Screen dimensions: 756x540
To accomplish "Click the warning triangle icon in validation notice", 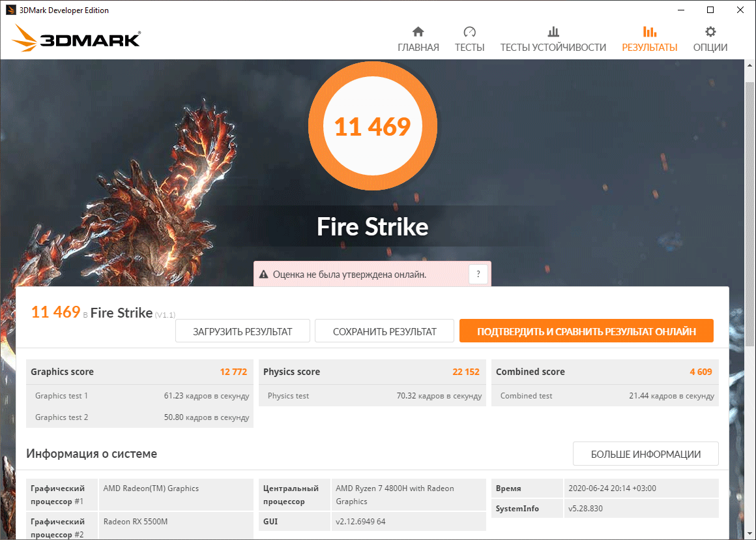I will coord(263,275).
